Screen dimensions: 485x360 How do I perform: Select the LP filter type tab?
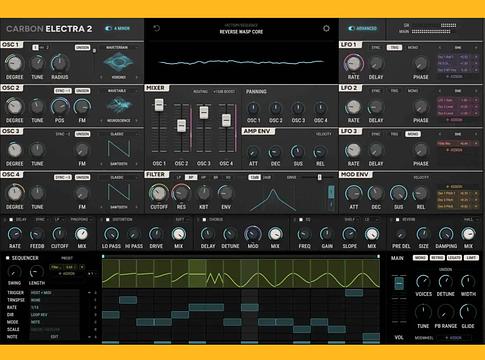[179, 177]
